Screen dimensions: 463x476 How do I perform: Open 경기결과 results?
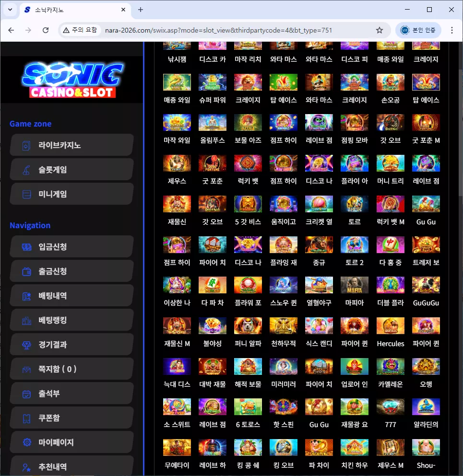coord(71,344)
